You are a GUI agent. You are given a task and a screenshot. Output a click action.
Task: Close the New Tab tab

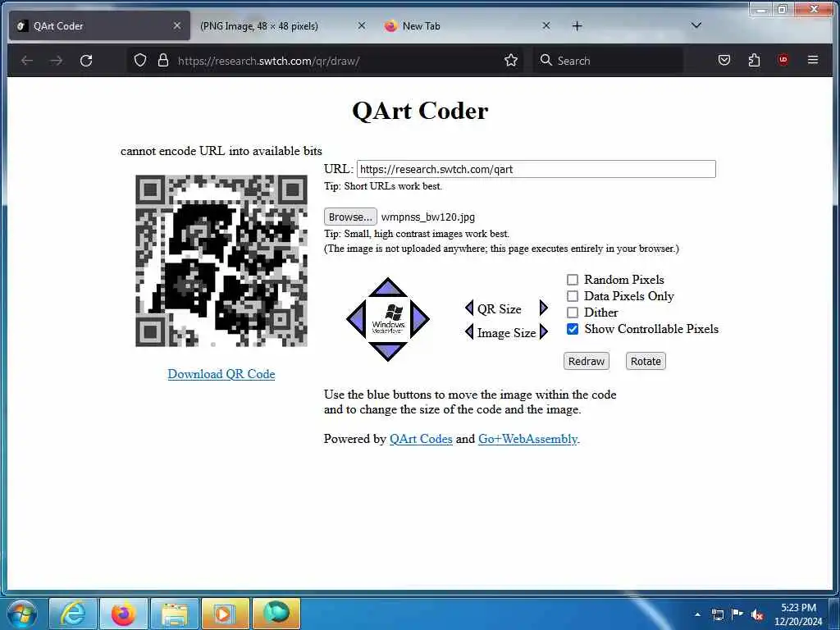point(546,25)
